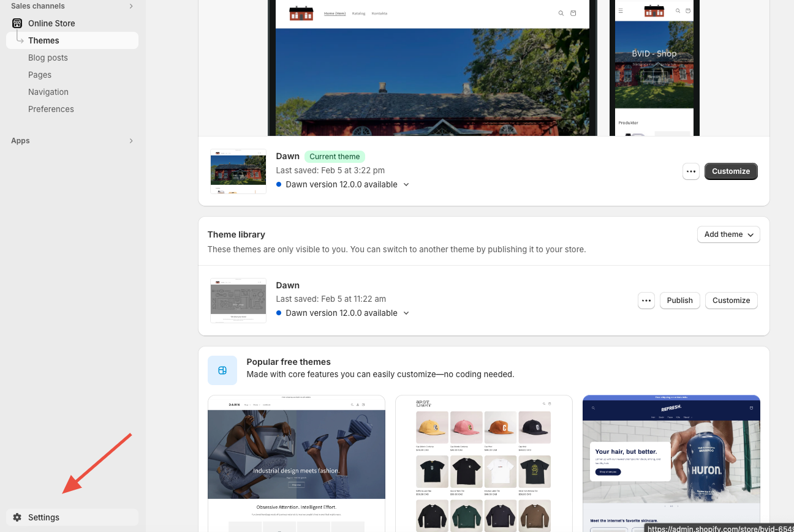
Task: Publish the library Dawn theme
Action: 679,300
